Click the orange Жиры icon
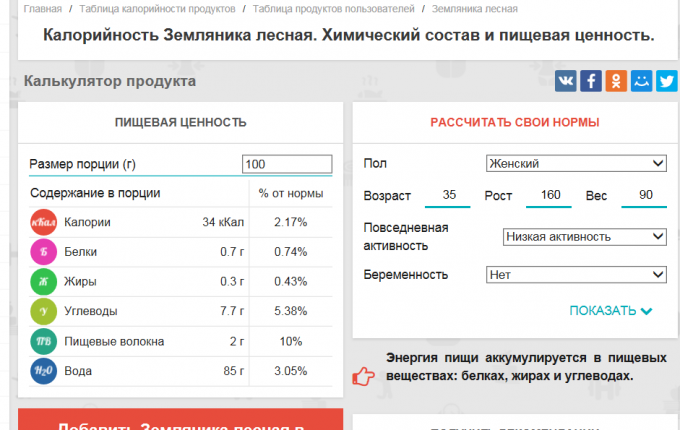This screenshot has height=430, width=680. (x=43, y=282)
